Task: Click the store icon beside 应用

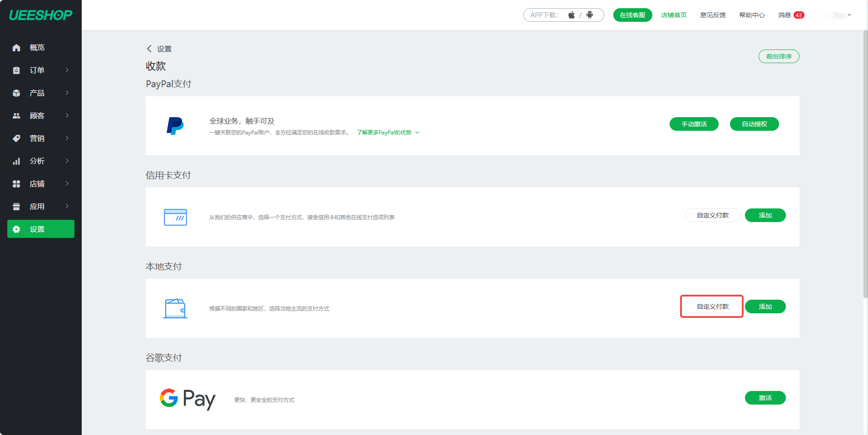Action: 16,207
